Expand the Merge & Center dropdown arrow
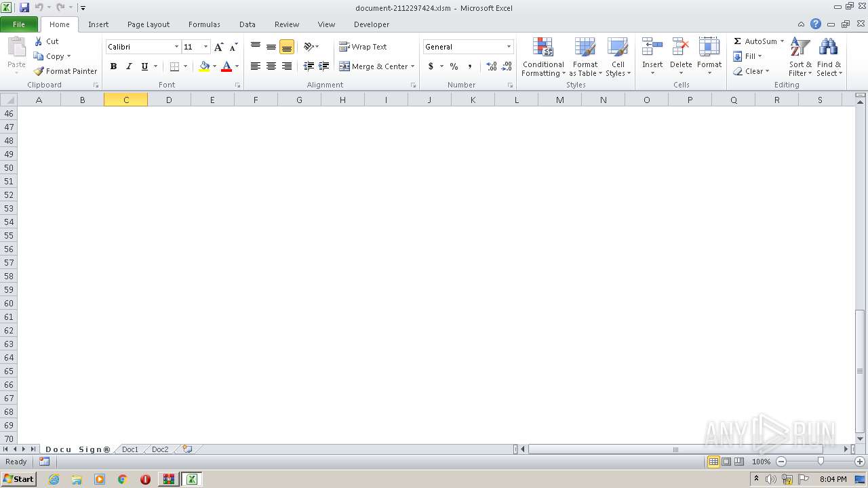The height and width of the screenshot is (488, 868). click(x=412, y=66)
